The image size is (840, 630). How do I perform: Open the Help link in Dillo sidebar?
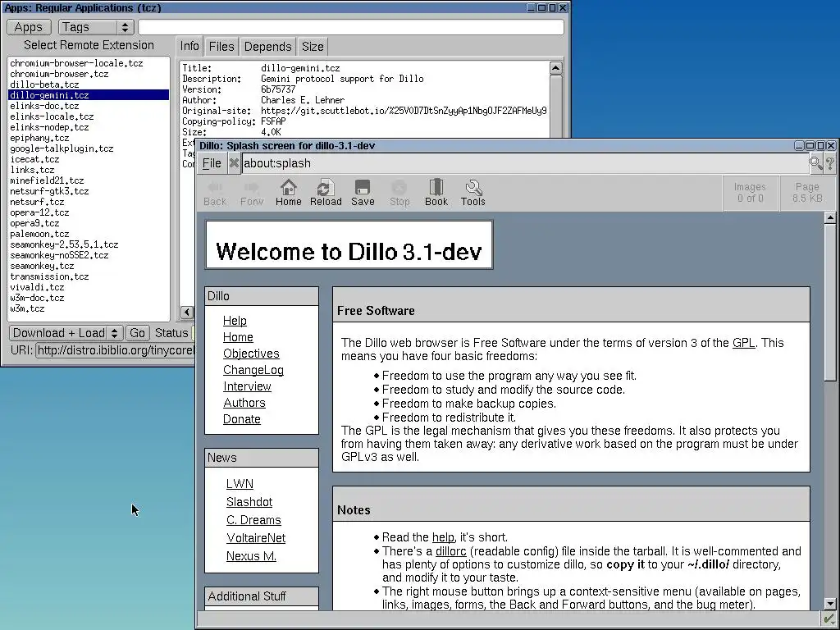click(x=235, y=321)
